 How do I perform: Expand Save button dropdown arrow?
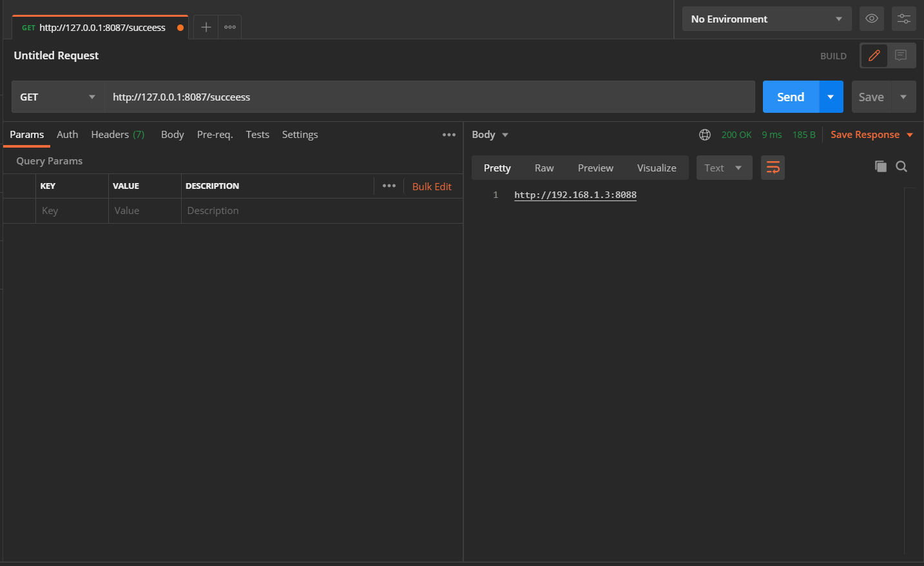(x=903, y=97)
